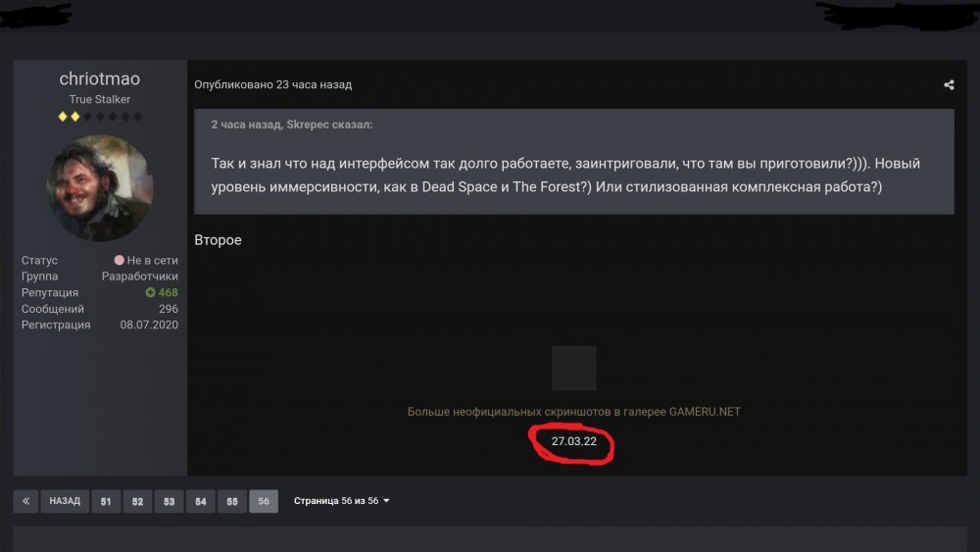Viewport: 980px width, 552px height.
Task: Click the reputation value 468
Action: tap(169, 292)
